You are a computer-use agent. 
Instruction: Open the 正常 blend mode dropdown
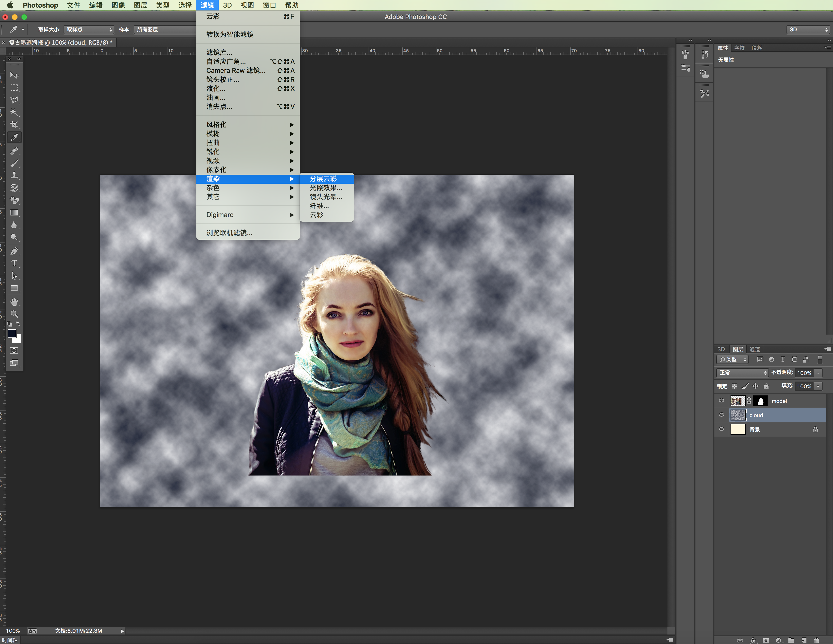[742, 373]
